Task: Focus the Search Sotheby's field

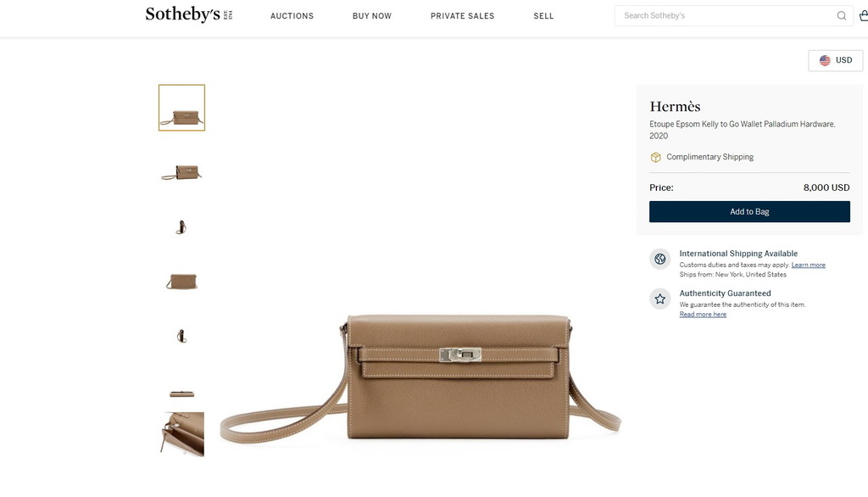Action: coord(727,15)
